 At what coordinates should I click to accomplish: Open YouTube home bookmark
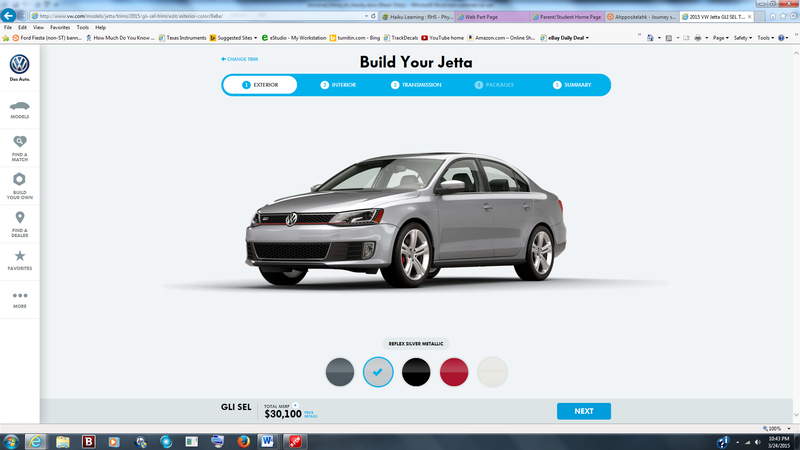coord(442,38)
